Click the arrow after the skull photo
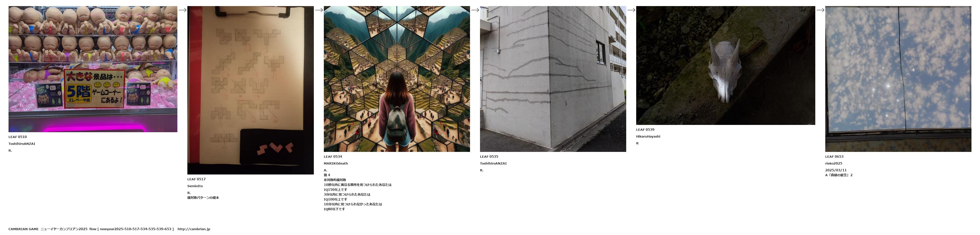Screen dimensions: 980x235 click(x=820, y=10)
